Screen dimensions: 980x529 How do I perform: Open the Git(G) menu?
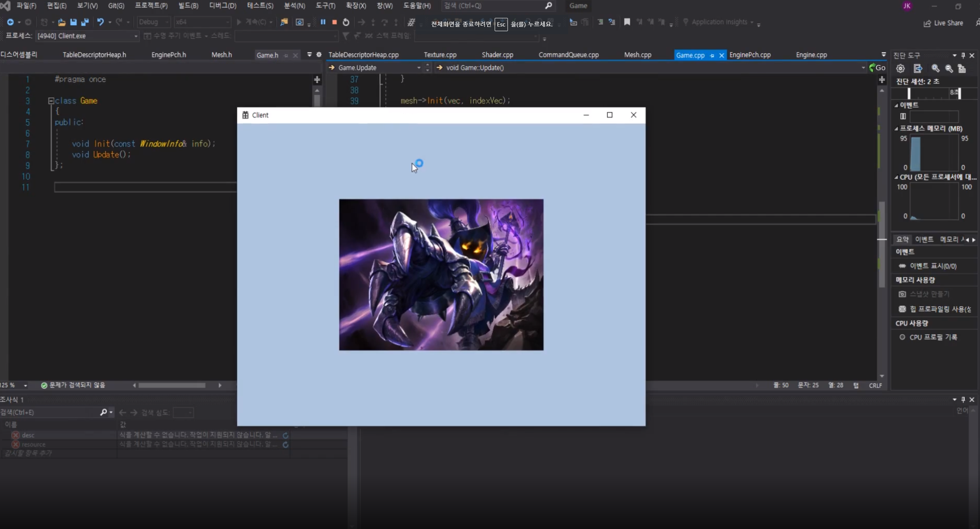point(116,5)
